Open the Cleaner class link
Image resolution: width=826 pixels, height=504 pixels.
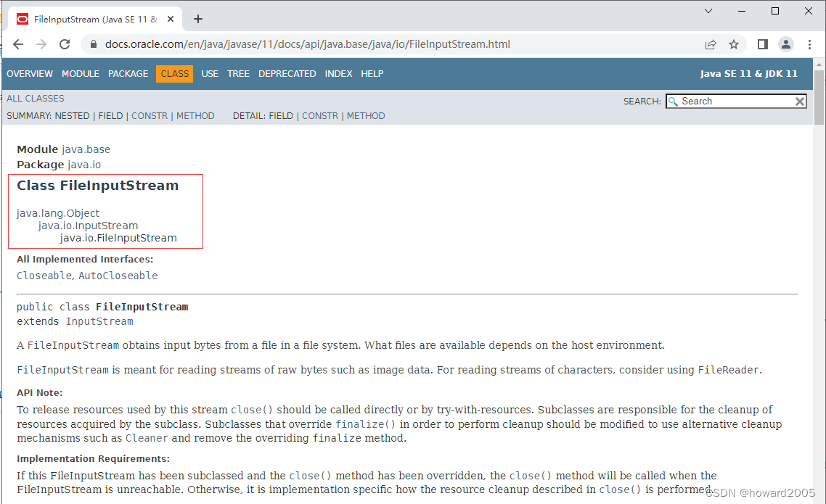[x=147, y=438]
